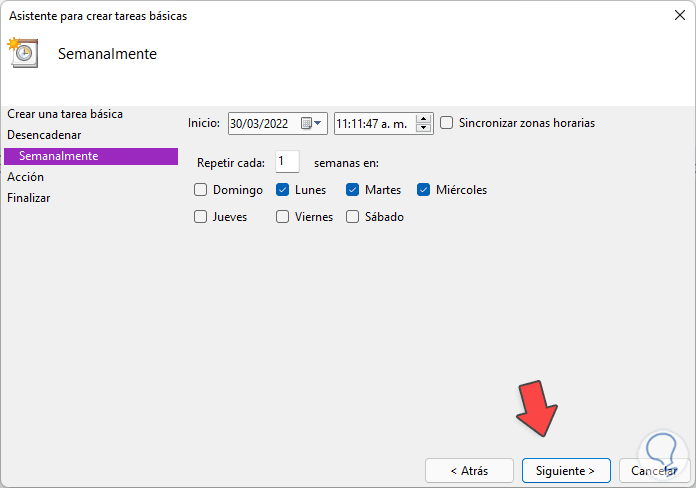Viewport: 696px width, 488px height.
Task: Decrease start time with down arrow
Action: click(423, 128)
